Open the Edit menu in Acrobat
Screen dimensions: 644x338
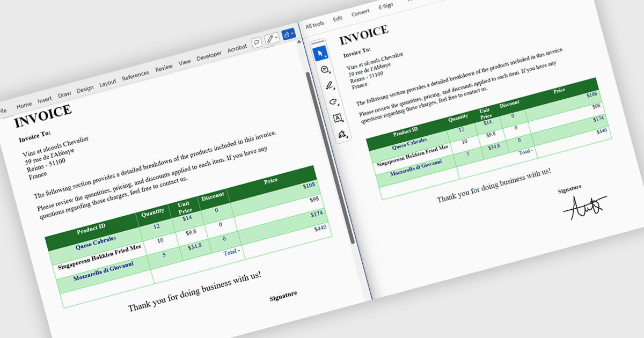338,19
